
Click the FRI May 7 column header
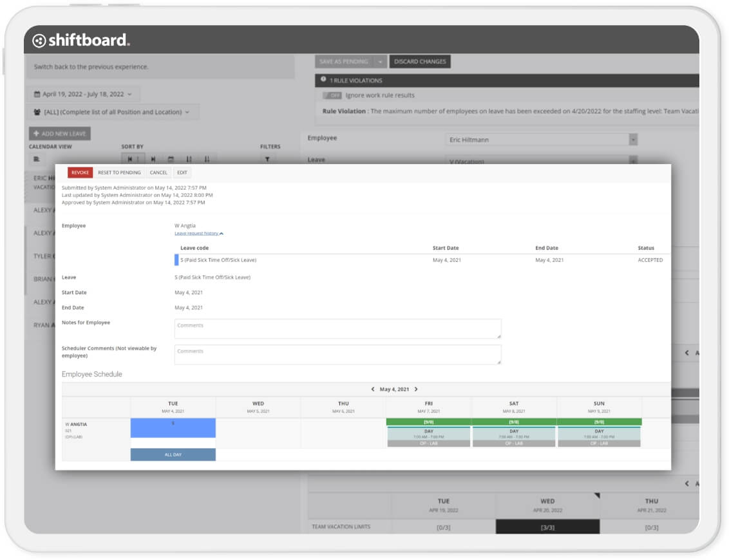point(429,407)
